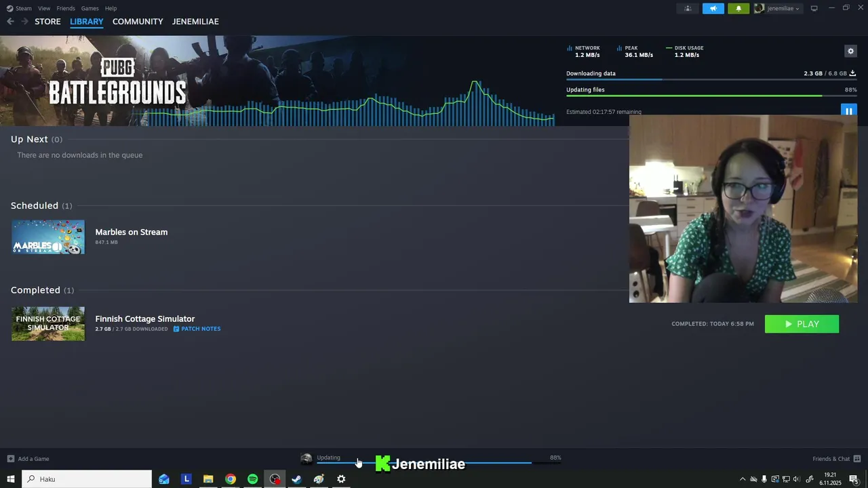868x488 pixels.
Task: Open the friends activity icon in title bar
Action: 688,8
